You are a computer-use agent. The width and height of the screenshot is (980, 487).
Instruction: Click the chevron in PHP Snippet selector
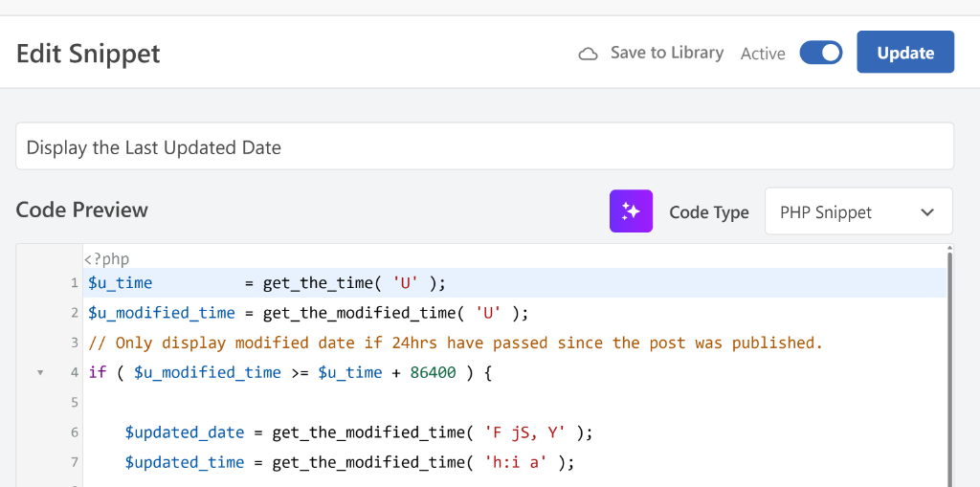(926, 212)
